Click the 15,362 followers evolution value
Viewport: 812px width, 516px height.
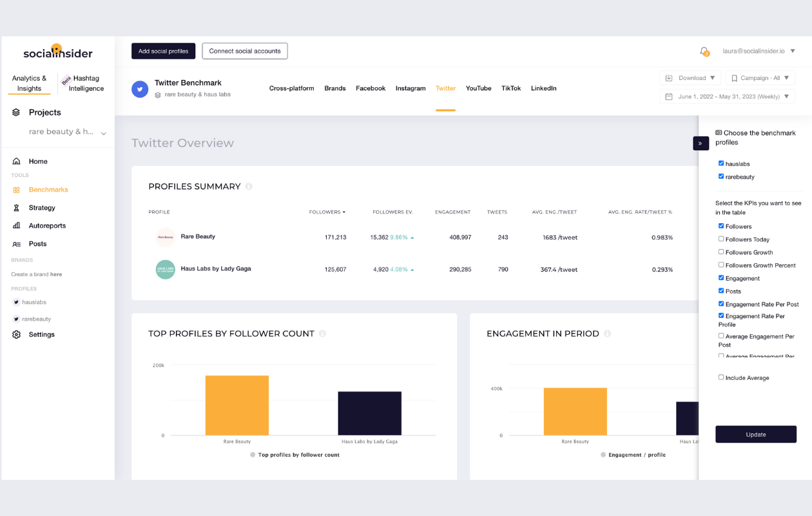click(x=379, y=237)
